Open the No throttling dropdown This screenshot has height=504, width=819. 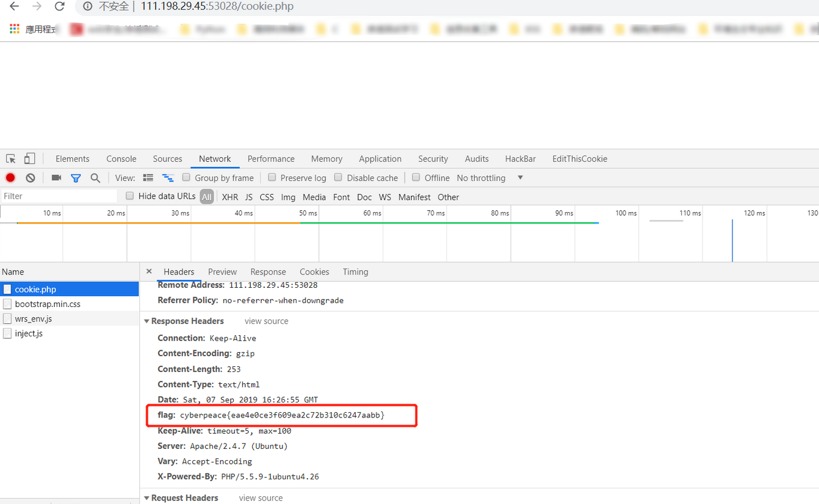tap(490, 178)
